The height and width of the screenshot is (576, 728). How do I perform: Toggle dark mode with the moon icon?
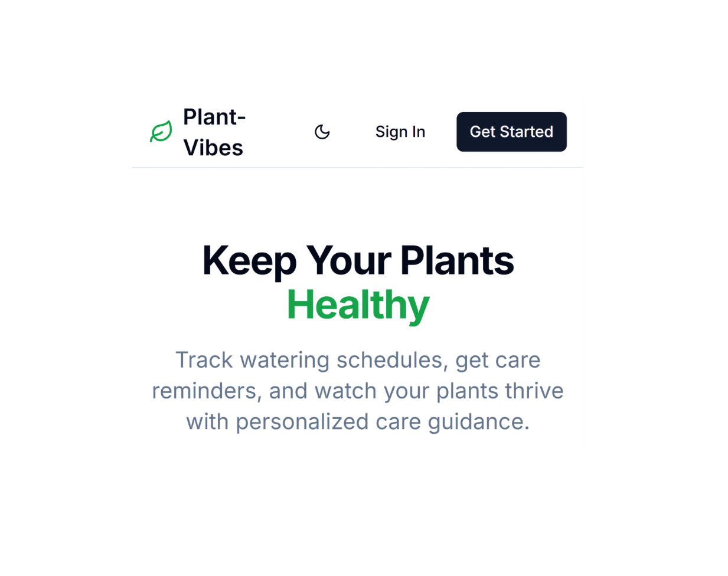pos(322,132)
